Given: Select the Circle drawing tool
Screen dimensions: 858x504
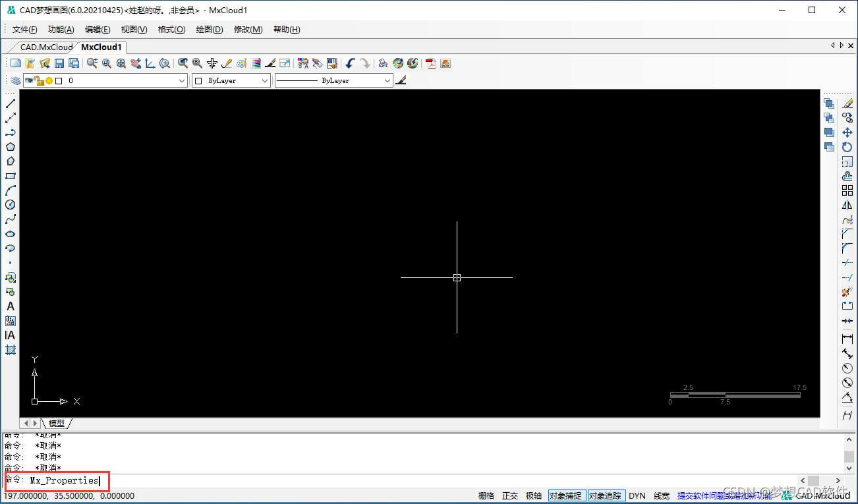Looking at the screenshot, I should tap(11, 205).
